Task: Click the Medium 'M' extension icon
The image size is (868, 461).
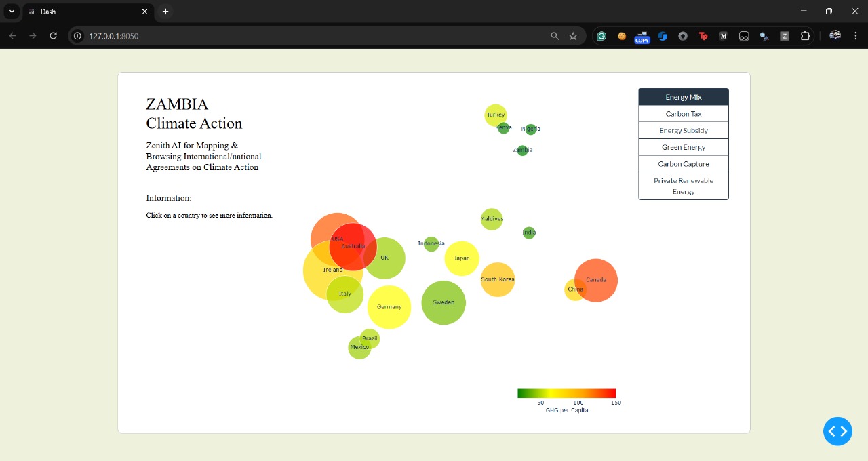Action: tap(724, 36)
